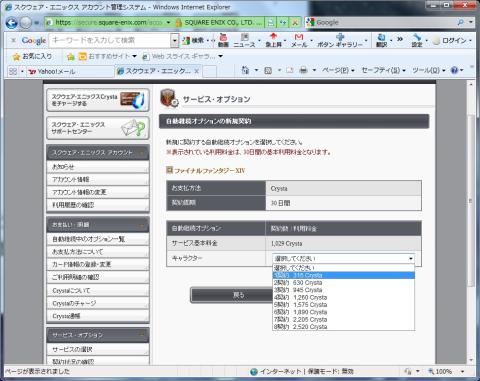
Task: Open 利用履歴の確認 sidebar link
Action: [x=98, y=205]
